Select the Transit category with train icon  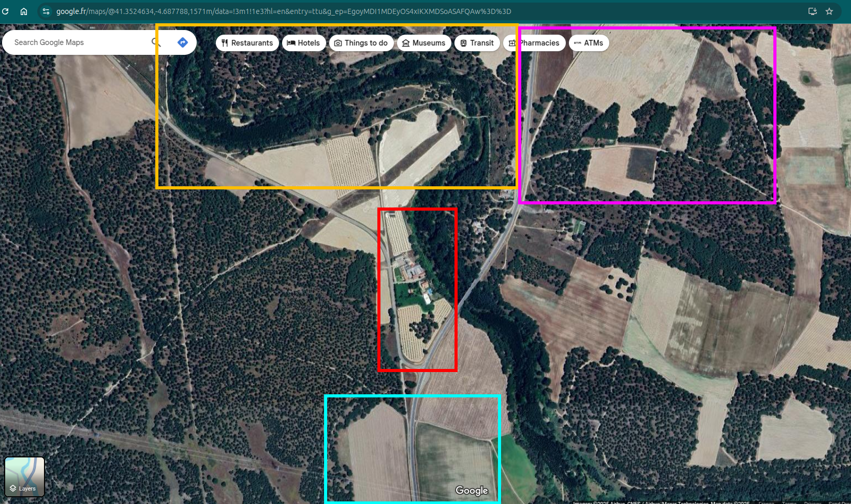(477, 43)
